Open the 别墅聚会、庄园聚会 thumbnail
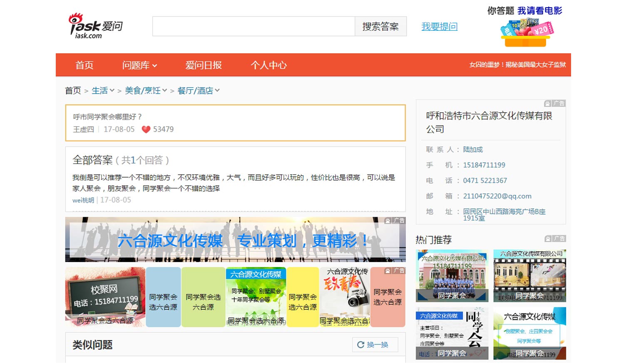The height and width of the screenshot is (364, 626). [x=530, y=333]
